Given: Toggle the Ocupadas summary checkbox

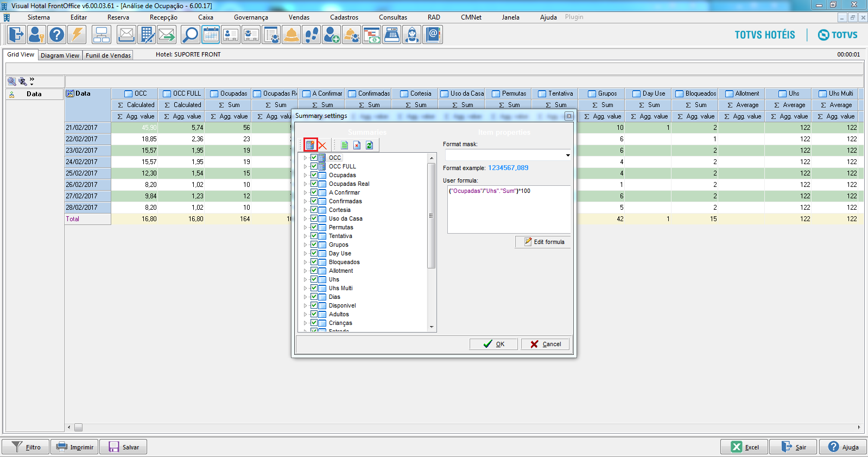Looking at the screenshot, I should click(314, 175).
